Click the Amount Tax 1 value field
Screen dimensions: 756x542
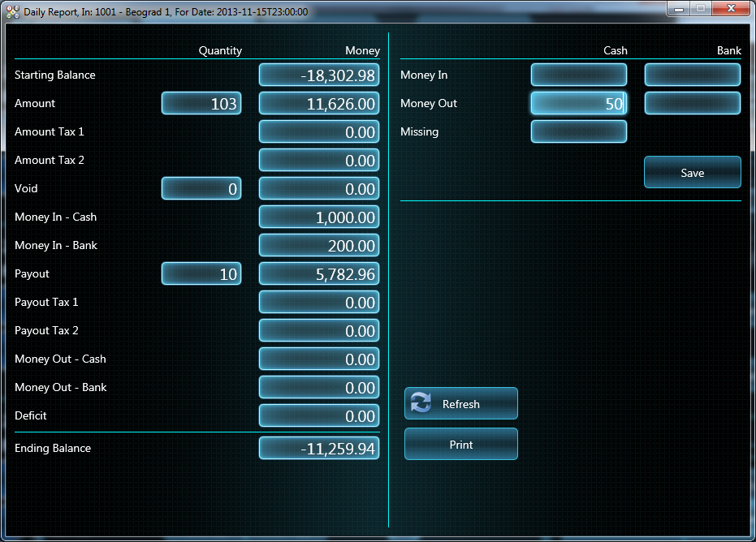[319, 132]
